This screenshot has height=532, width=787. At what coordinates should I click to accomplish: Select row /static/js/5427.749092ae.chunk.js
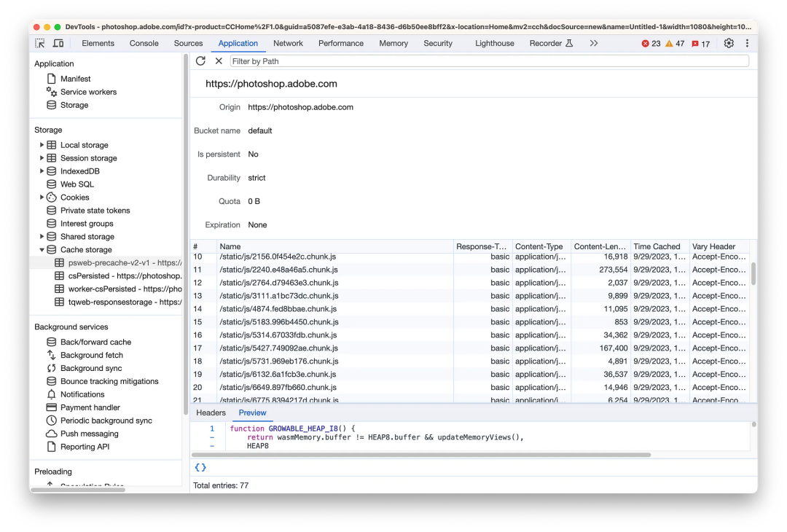click(x=470, y=348)
